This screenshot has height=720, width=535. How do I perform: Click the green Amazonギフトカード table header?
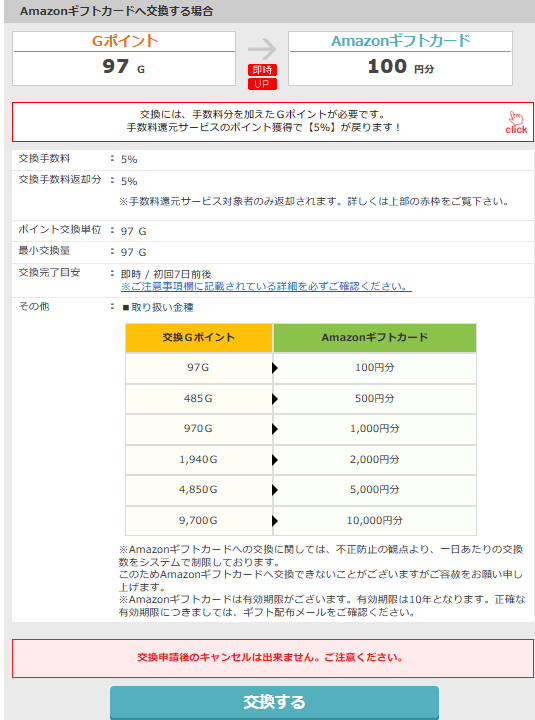375,338
